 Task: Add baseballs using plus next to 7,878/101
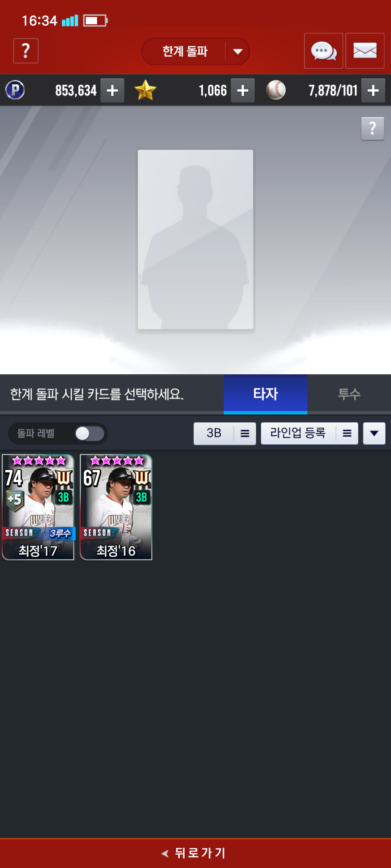(373, 90)
